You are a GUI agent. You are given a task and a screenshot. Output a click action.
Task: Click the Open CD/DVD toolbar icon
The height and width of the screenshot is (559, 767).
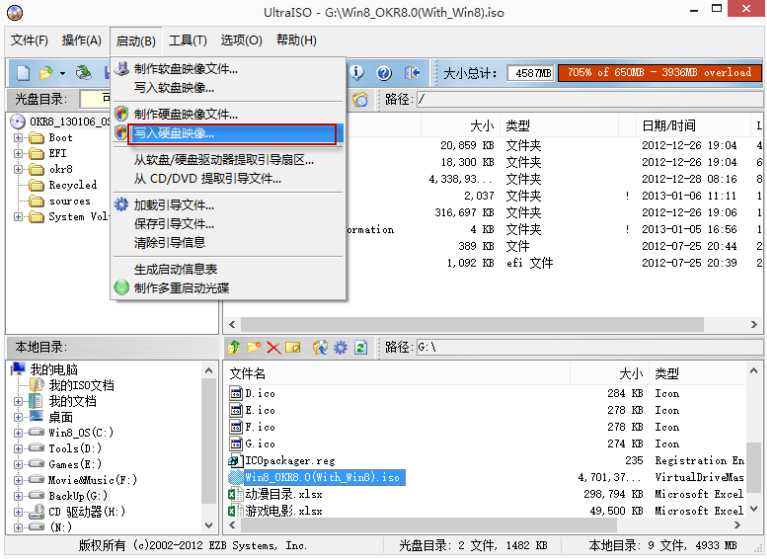(x=84, y=73)
